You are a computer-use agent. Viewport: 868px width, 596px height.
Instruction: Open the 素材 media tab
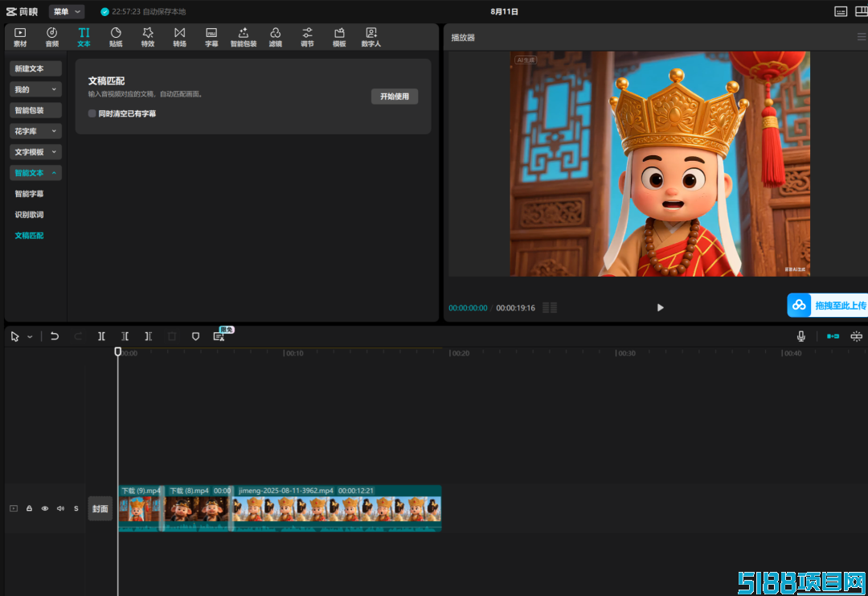[20, 37]
